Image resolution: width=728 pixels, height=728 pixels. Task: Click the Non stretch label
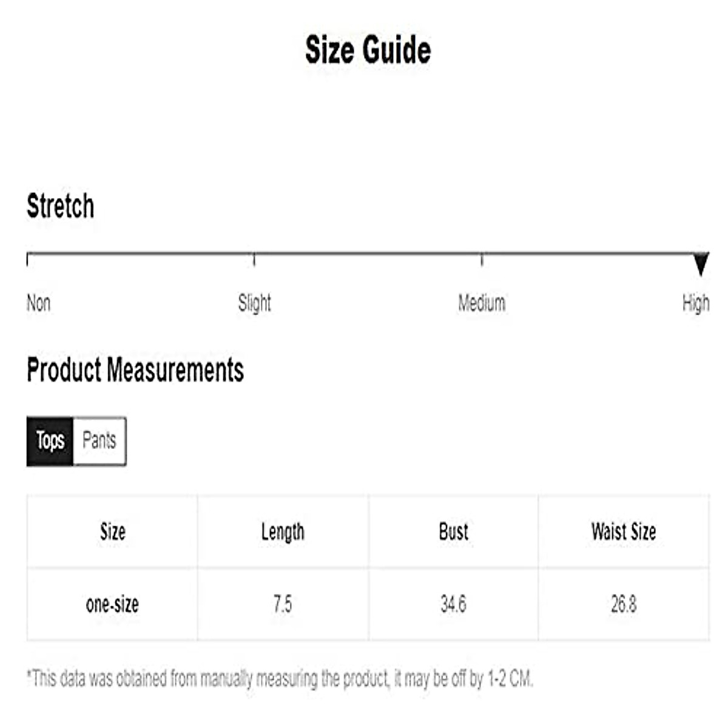[39, 303]
